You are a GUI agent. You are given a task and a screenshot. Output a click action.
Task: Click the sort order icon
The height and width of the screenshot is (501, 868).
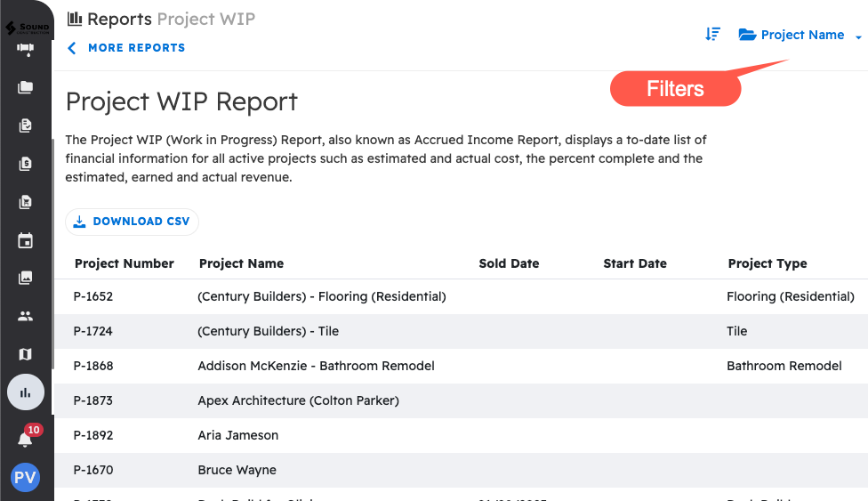[712, 35]
